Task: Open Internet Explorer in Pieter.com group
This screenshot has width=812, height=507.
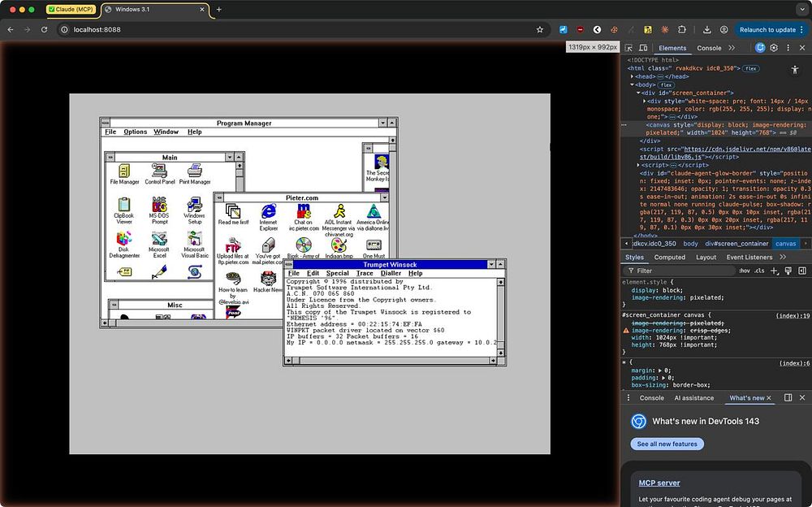Action: 268,212
